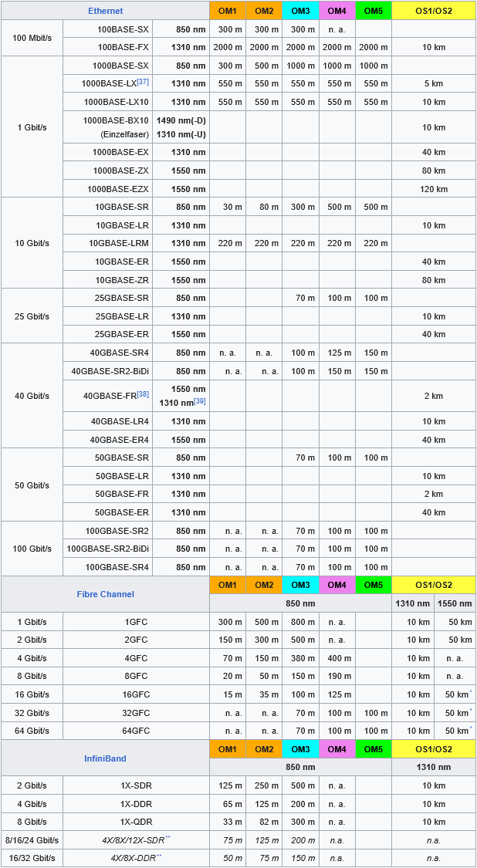The height and width of the screenshot is (868, 477).
Task: Select the 1X-QDR InfiniBand cell
Action: click(x=136, y=822)
